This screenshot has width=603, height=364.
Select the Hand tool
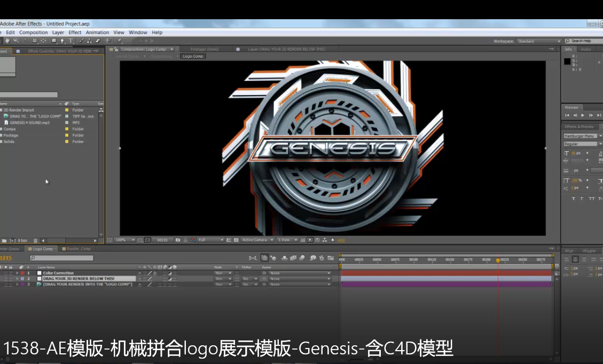8,41
